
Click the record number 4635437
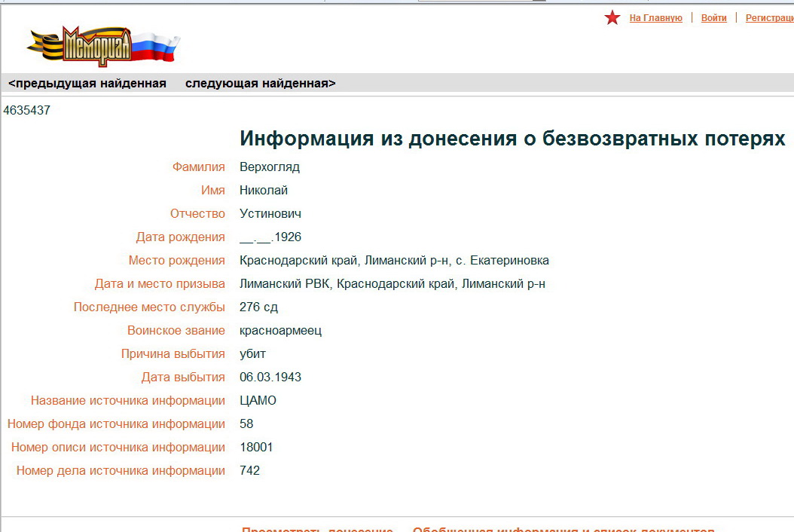pyautogui.click(x=27, y=111)
